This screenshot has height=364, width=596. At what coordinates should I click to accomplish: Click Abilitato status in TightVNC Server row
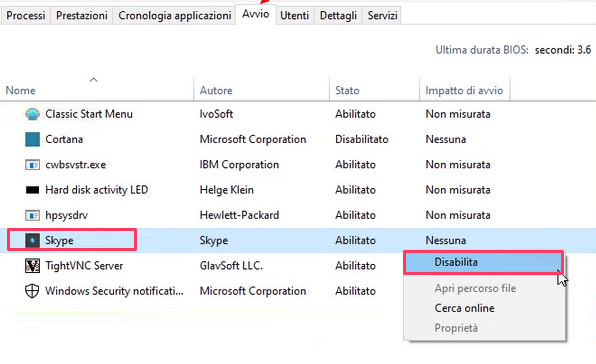point(355,266)
